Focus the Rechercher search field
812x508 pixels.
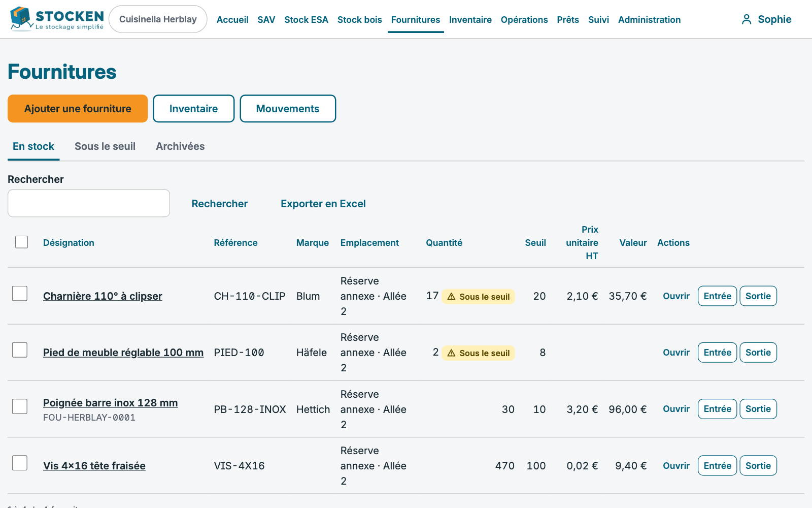[89, 203]
